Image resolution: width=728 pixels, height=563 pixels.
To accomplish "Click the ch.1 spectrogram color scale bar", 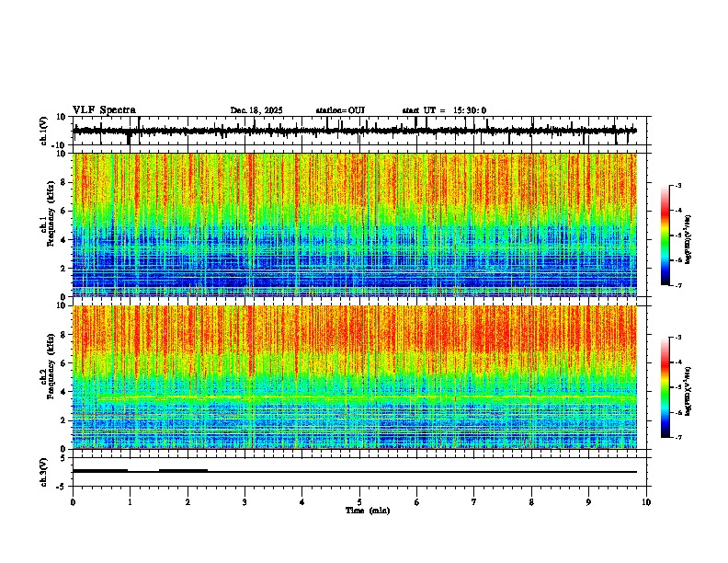I will tap(665, 236).
